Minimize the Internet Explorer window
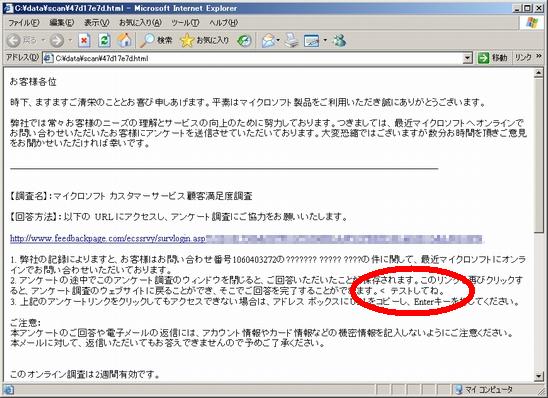548x398 pixels. (518, 8)
